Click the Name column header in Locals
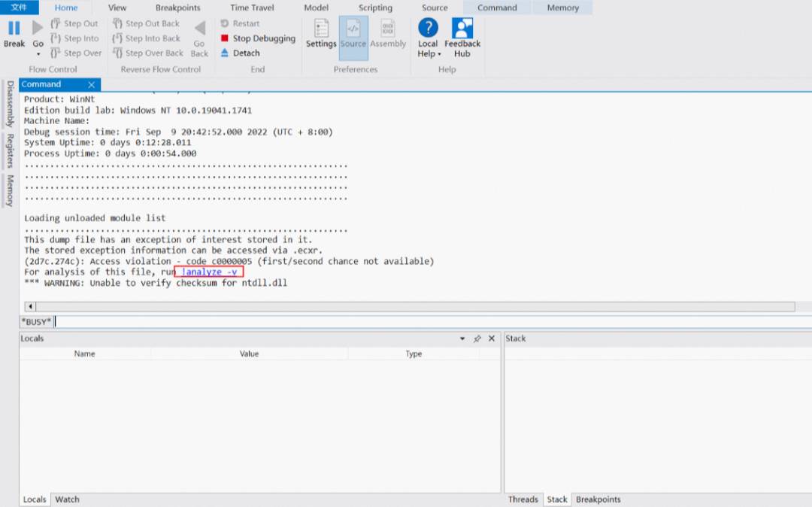This screenshot has width=812, height=507. (84, 354)
